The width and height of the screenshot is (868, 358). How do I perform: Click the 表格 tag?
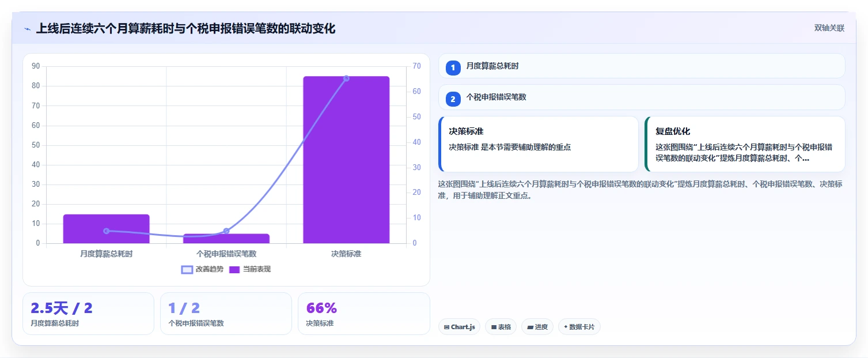click(x=501, y=327)
